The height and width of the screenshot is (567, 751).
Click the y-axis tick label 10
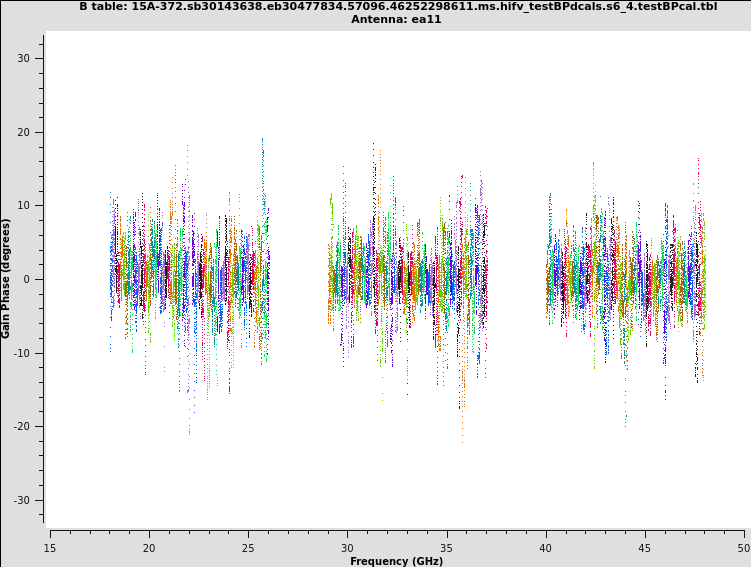(x=24, y=206)
